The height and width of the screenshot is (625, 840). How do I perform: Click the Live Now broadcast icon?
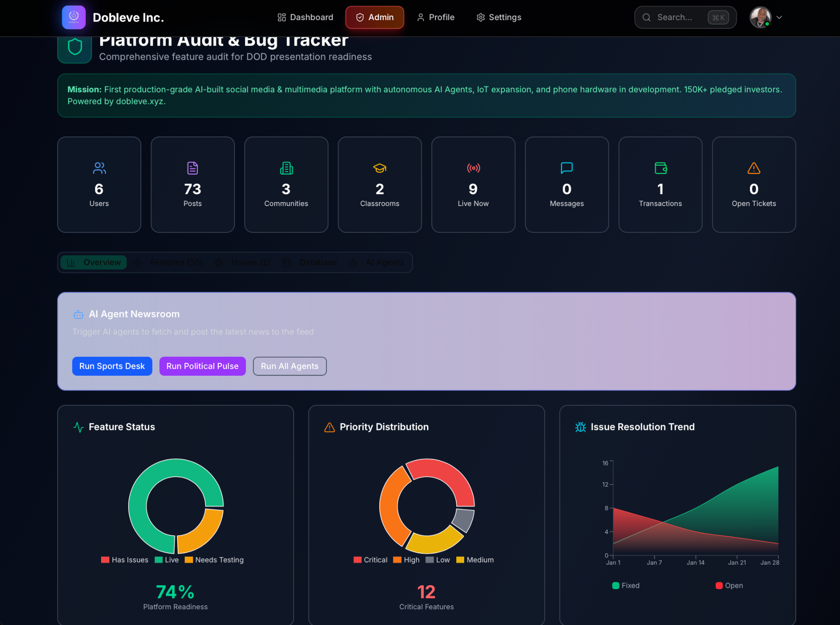473,168
